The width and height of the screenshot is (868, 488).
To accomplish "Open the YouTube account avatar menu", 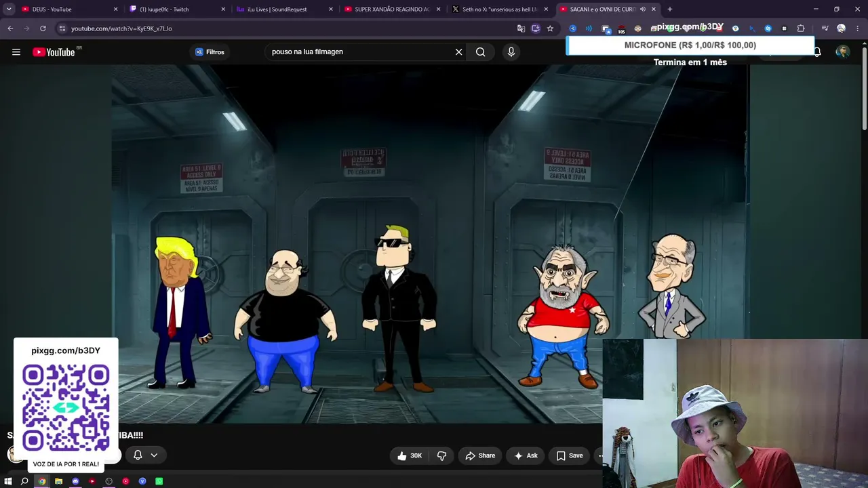I will point(843,52).
